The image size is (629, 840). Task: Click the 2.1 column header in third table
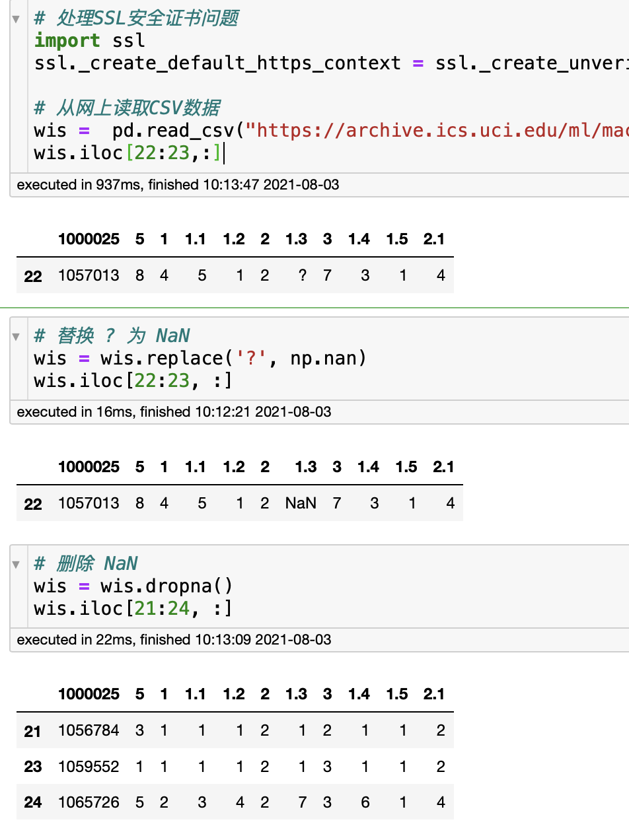pos(434,694)
